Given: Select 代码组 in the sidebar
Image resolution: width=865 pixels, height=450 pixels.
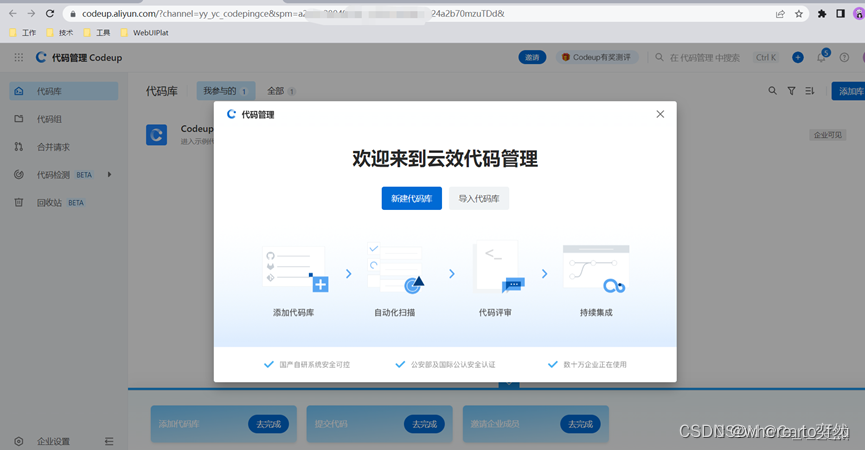Looking at the screenshot, I should coord(63,119).
